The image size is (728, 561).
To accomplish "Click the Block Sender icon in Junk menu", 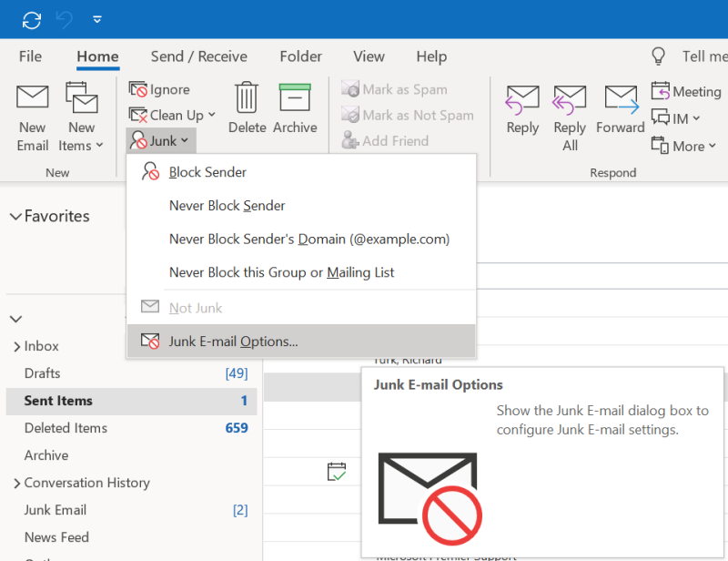I will click(150, 171).
